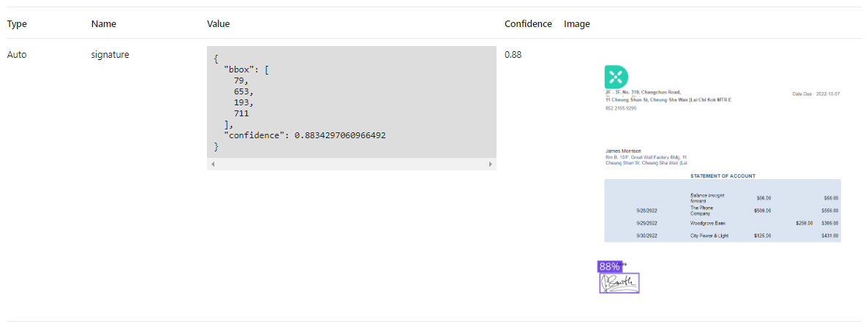Click the Woodgrove Bank row in statement
The width and height of the screenshot is (868, 332).
(x=706, y=222)
